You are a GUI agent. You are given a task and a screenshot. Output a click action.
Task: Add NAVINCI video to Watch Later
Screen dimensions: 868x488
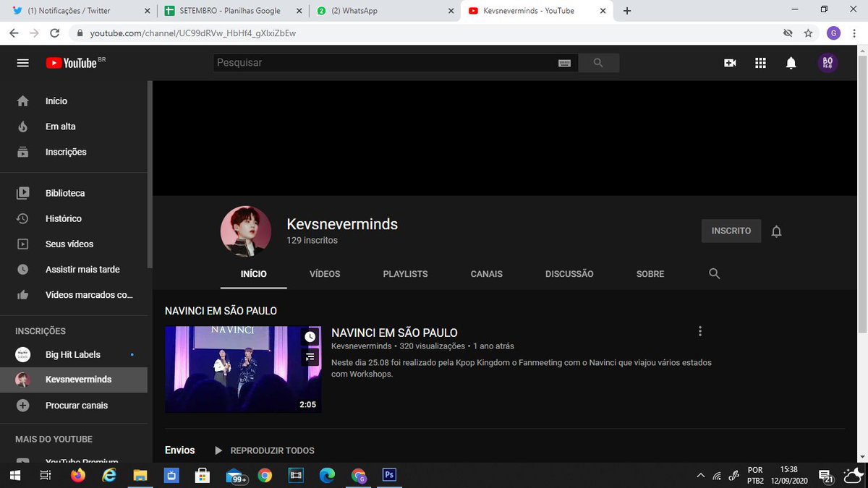[x=310, y=337]
